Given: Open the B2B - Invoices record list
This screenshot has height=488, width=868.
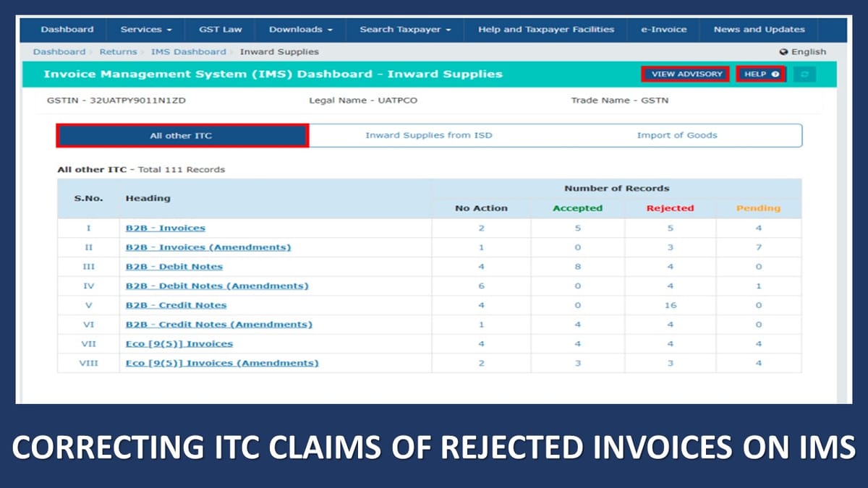Looking at the screenshot, I should coord(165,228).
